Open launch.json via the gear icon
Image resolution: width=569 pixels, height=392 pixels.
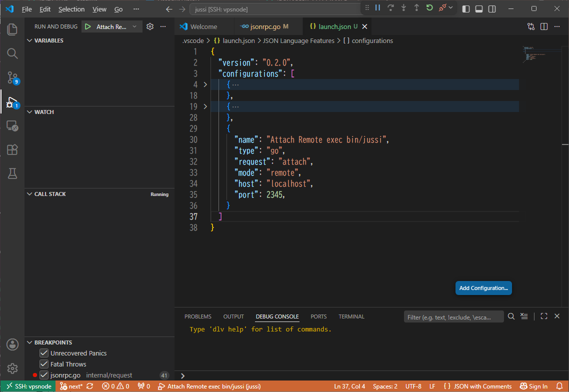point(150,26)
